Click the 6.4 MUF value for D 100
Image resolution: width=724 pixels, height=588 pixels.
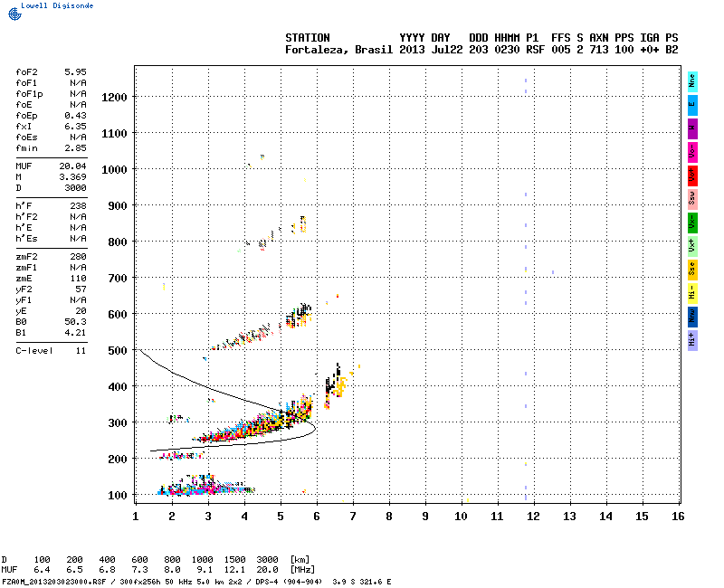click(x=42, y=570)
